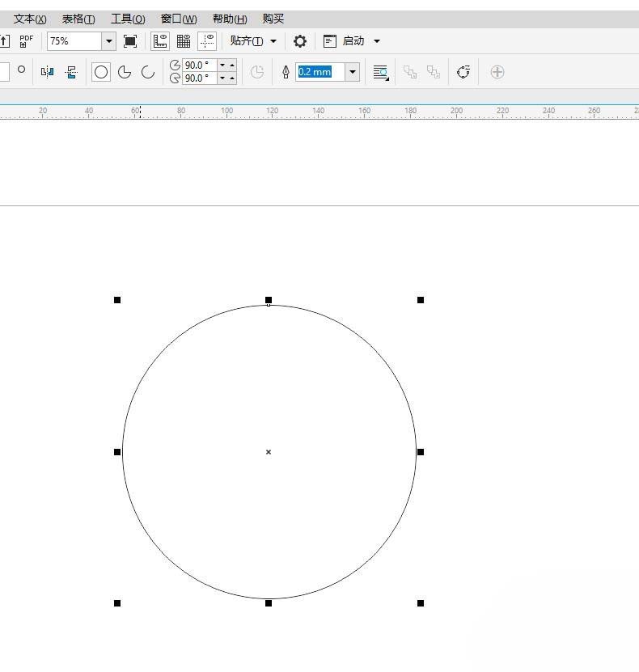
Task: Click the 75% zoom level field
Action: [x=74, y=41]
